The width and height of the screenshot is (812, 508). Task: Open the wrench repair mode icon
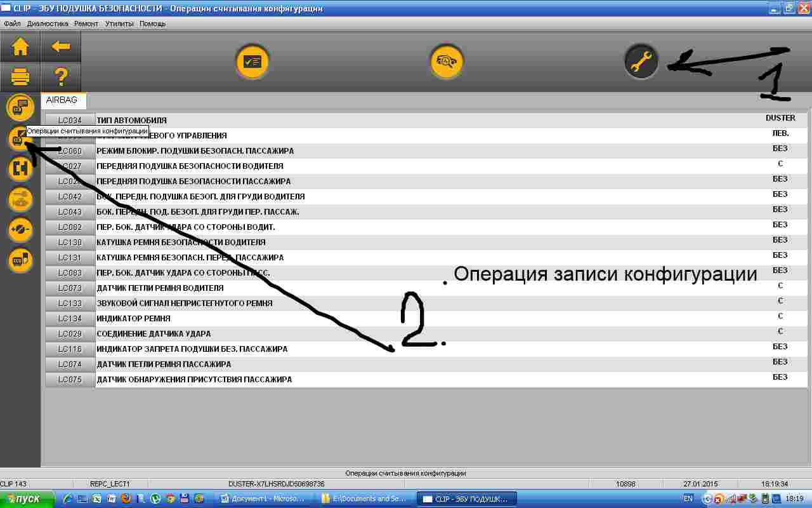coord(641,62)
